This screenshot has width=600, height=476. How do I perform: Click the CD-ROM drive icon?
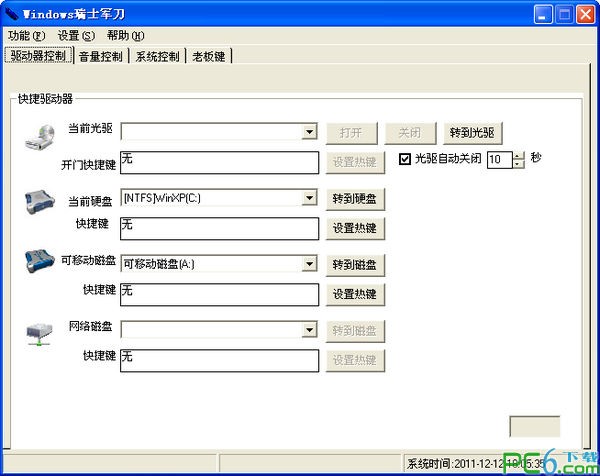tap(40, 137)
